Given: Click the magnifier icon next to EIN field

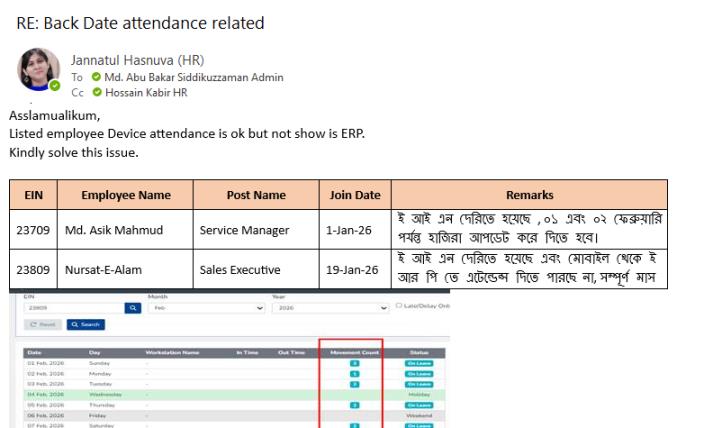Looking at the screenshot, I should coord(133,310).
